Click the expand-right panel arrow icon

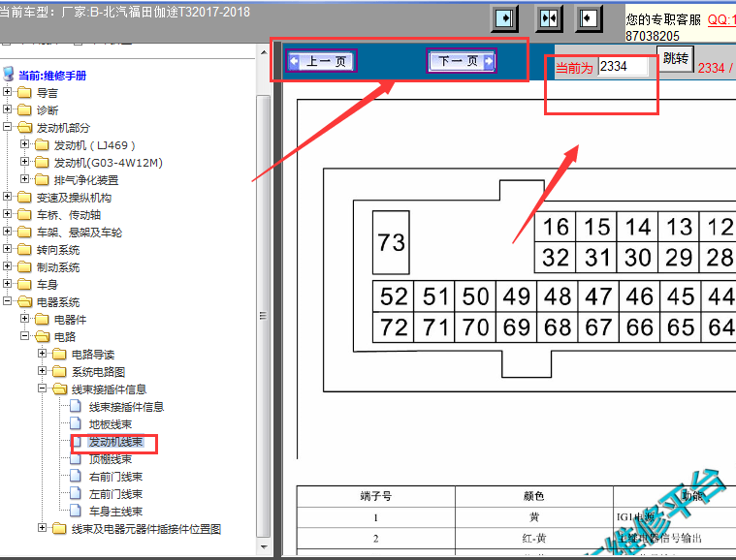tap(504, 18)
